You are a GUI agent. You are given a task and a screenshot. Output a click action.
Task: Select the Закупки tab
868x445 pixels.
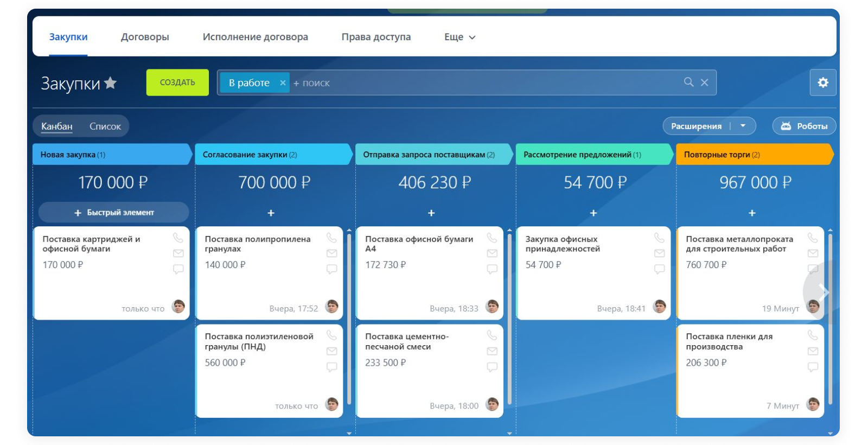click(x=68, y=37)
